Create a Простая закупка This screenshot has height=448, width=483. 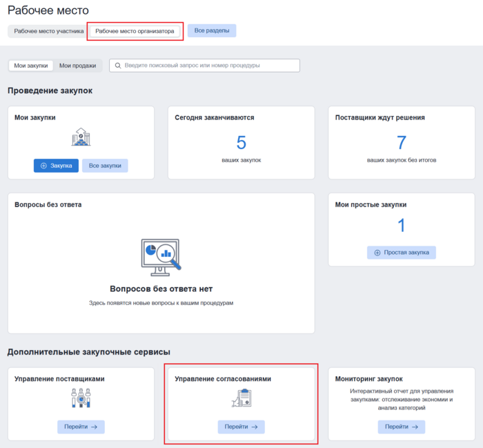tap(401, 253)
